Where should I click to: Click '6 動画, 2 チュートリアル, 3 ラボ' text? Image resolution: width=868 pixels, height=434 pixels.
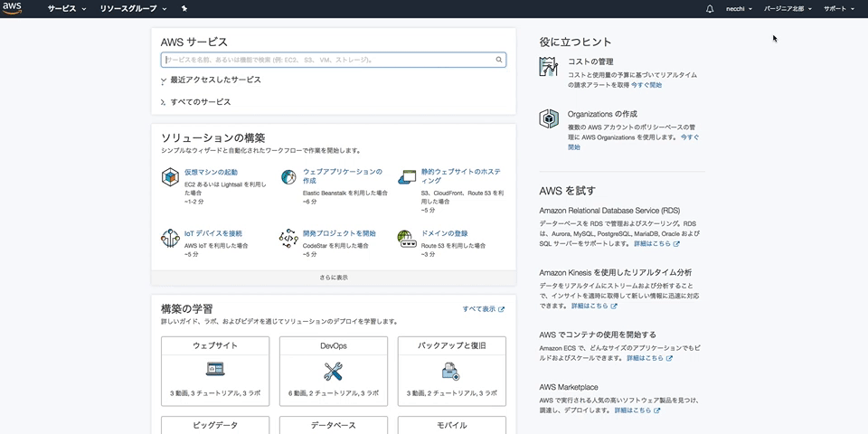coord(334,393)
